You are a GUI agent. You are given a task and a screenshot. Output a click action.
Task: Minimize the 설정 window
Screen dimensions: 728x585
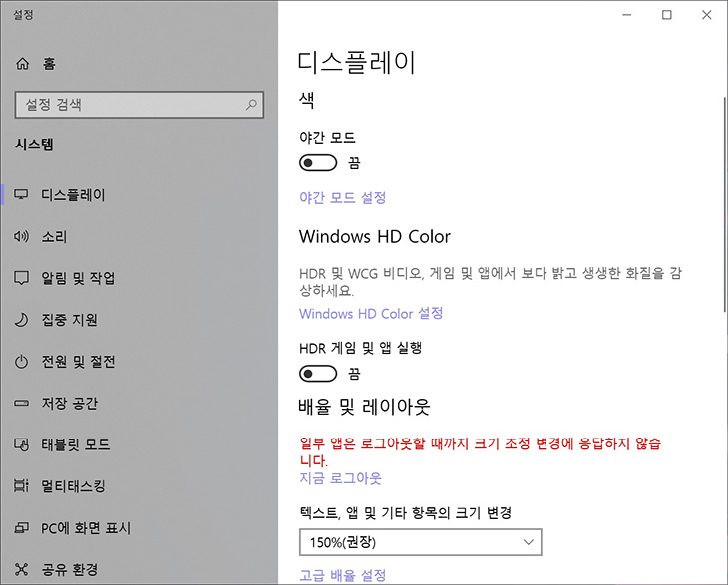coord(627,15)
